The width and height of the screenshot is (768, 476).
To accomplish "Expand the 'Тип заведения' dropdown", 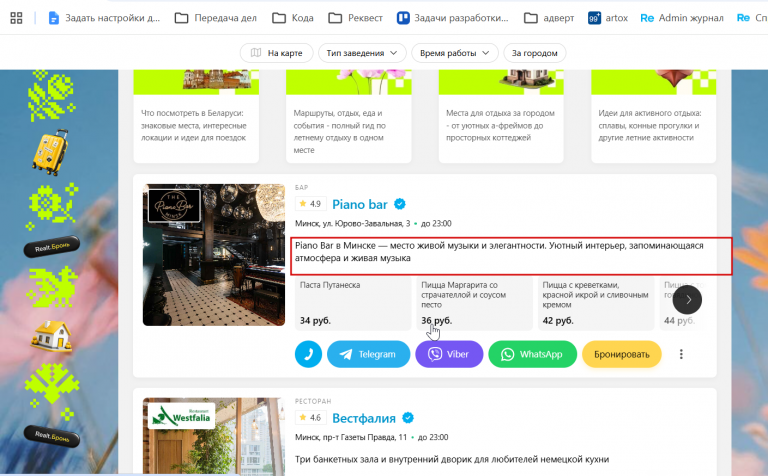I will pos(362,53).
